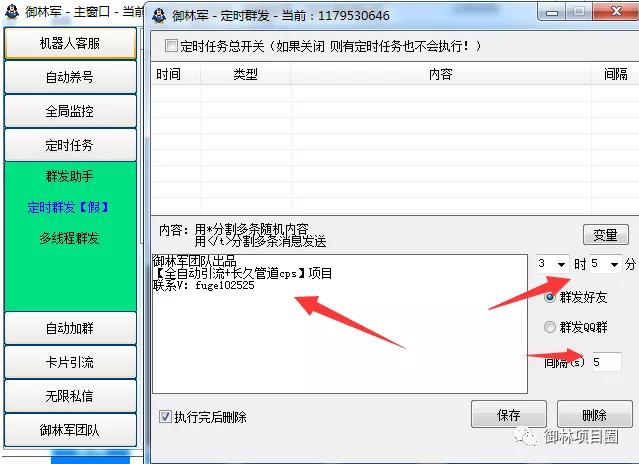Select 群发助手 in the green submenu

pos(69,177)
